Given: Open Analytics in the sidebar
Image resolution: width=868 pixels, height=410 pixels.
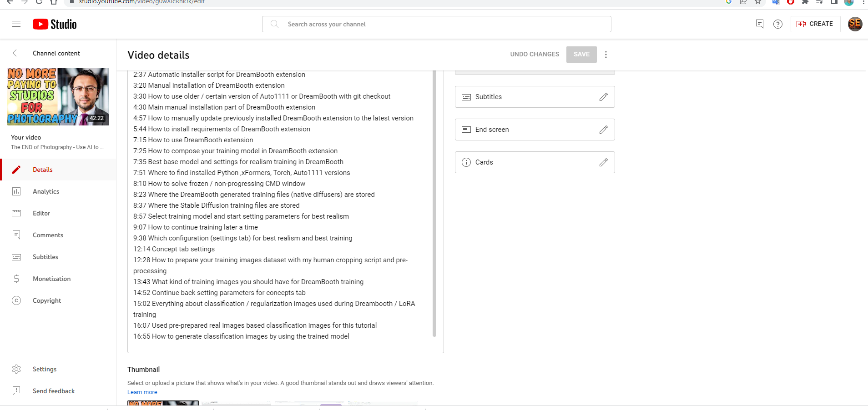Looking at the screenshot, I should tap(46, 191).
